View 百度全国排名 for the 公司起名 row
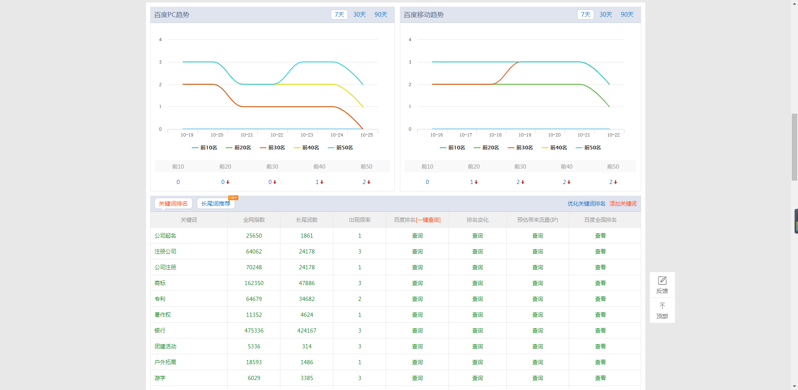The image size is (798, 390). tap(601, 236)
